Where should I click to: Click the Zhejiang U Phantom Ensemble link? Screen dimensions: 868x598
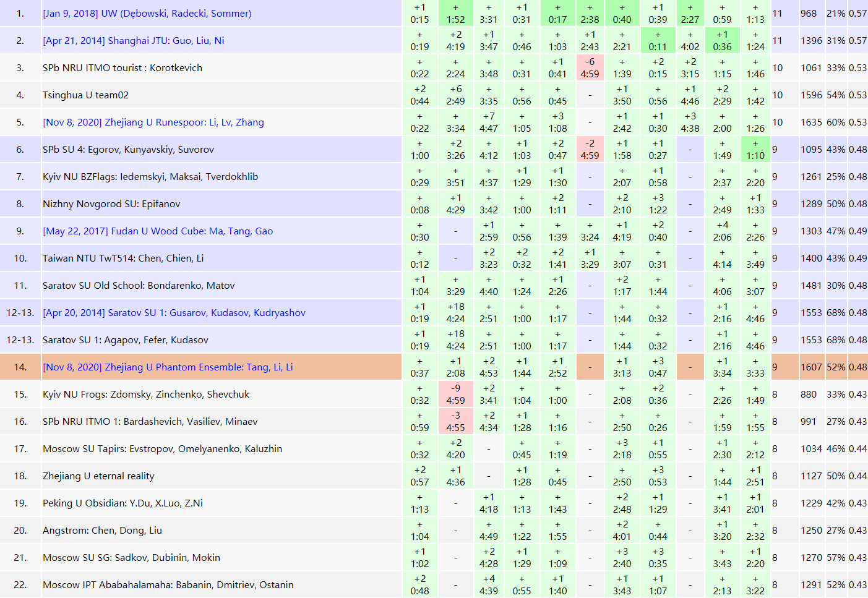point(168,367)
